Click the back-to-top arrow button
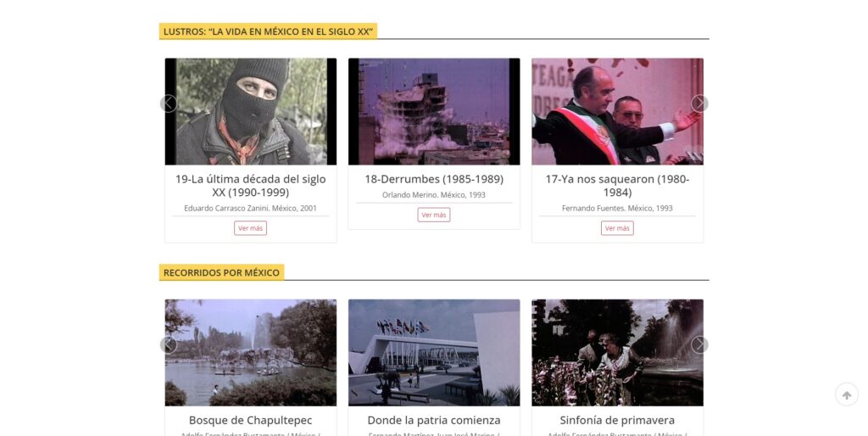This screenshot has width=868, height=436. [847, 395]
